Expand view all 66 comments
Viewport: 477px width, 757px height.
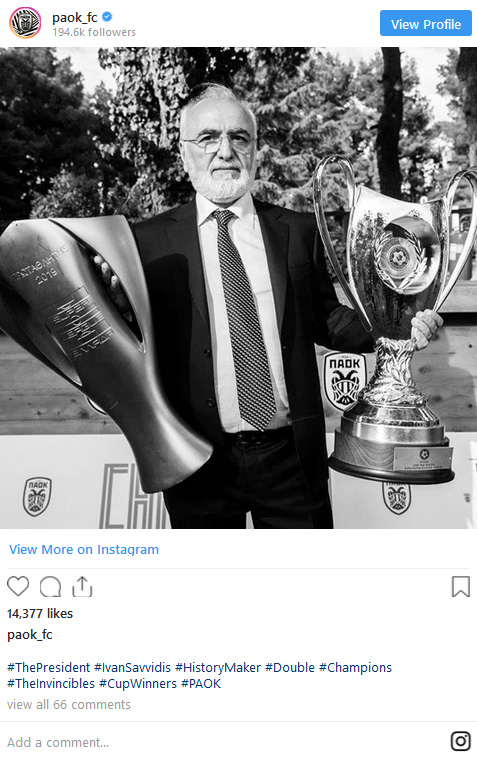[69, 704]
